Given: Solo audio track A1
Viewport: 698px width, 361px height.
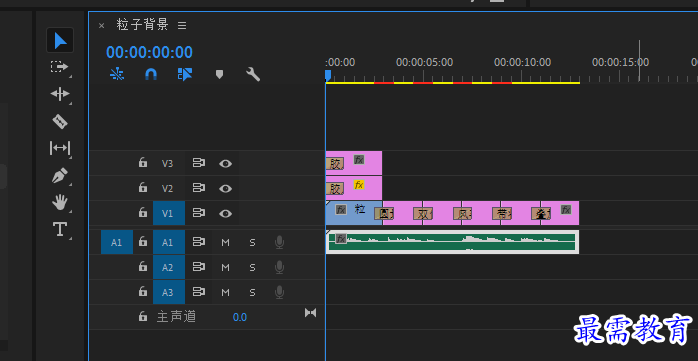Looking at the screenshot, I should (x=252, y=243).
